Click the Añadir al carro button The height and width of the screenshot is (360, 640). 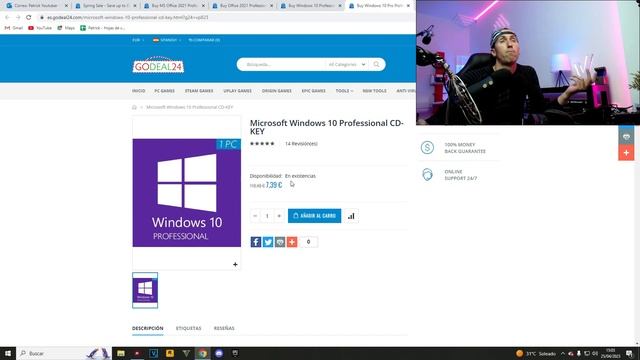coord(314,216)
